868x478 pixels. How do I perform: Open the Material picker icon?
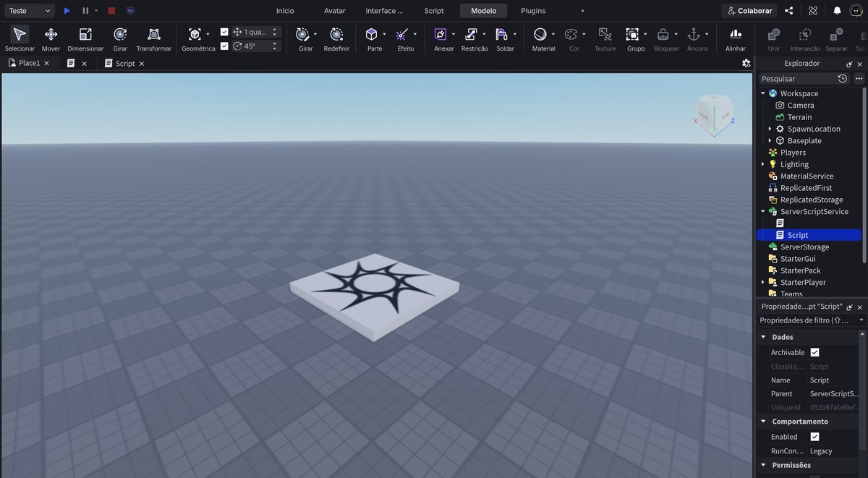[540, 34]
